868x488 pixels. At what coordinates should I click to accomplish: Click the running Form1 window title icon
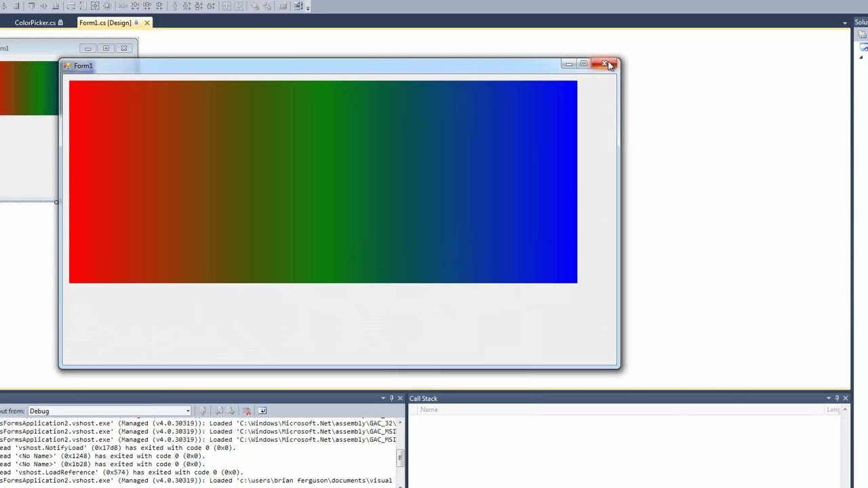[67, 66]
